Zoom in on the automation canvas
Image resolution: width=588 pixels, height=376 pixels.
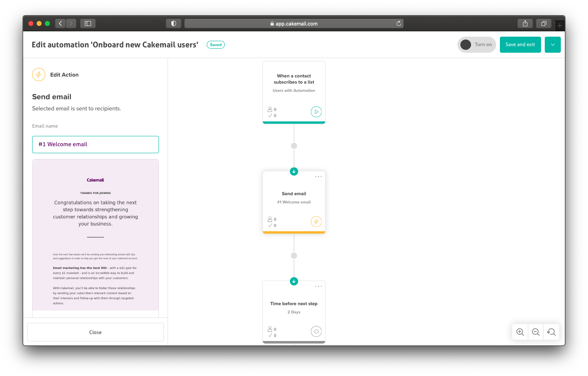(520, 332)
